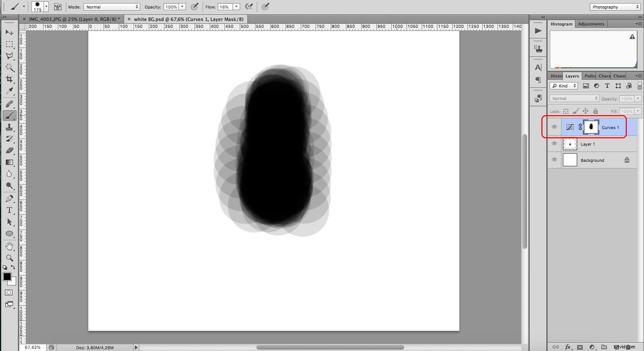Viewport: 644px width, 351px height.
Task: Open the Photography workspace switcher
Action: tap(614, 6)
